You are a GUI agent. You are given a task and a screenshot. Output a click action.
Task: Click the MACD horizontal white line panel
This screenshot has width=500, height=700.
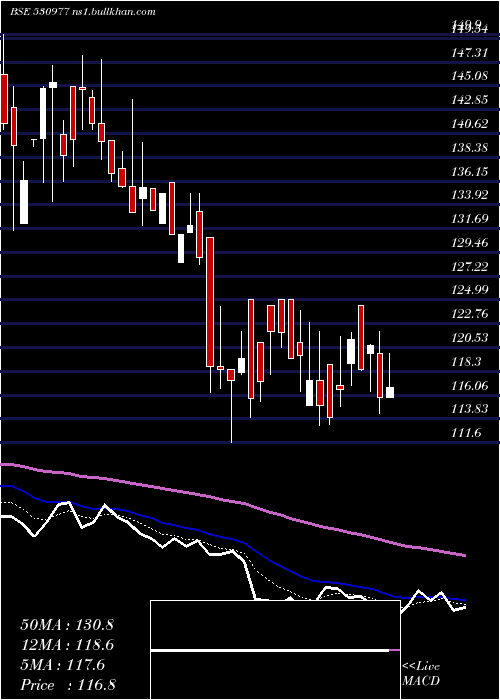point(275,650)
